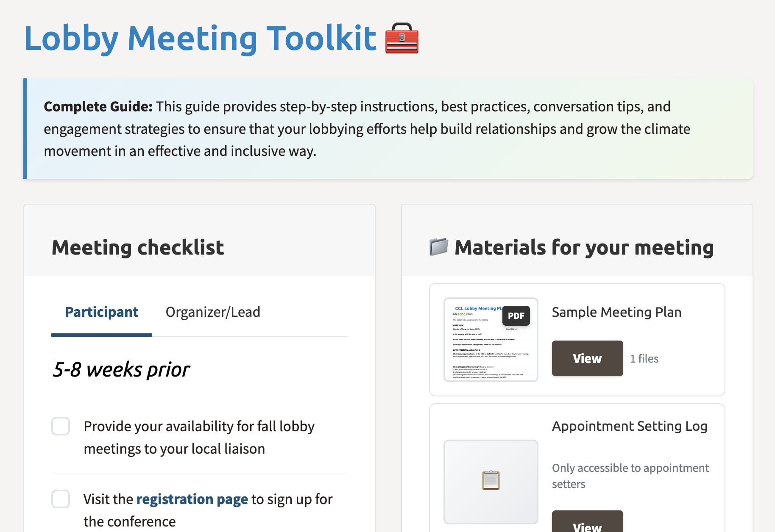775x532 pixels.
Task: Open the registration page link
Action: pos(192,499)
